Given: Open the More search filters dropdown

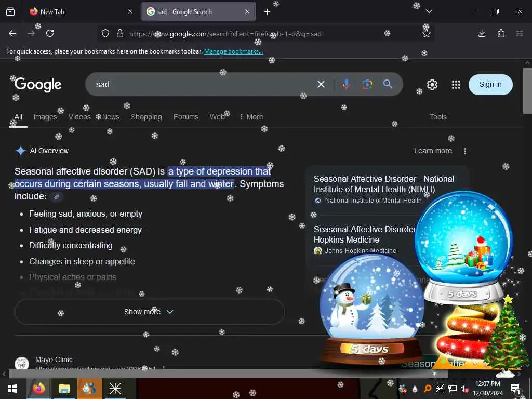Looking at the screenshot, I should (252, 117).
